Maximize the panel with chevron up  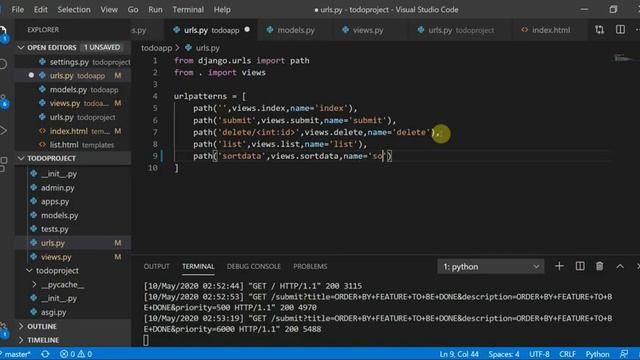pyautogui.click(x=620, y=266)
